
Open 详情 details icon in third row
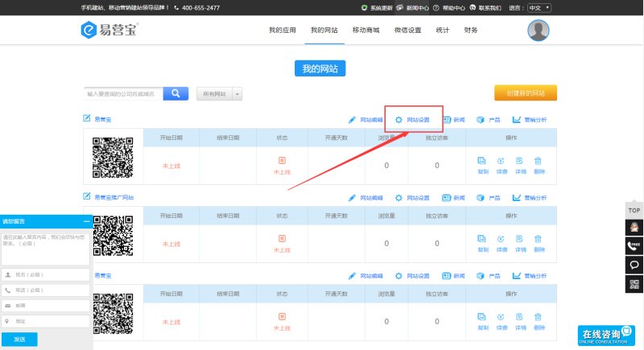519,317
